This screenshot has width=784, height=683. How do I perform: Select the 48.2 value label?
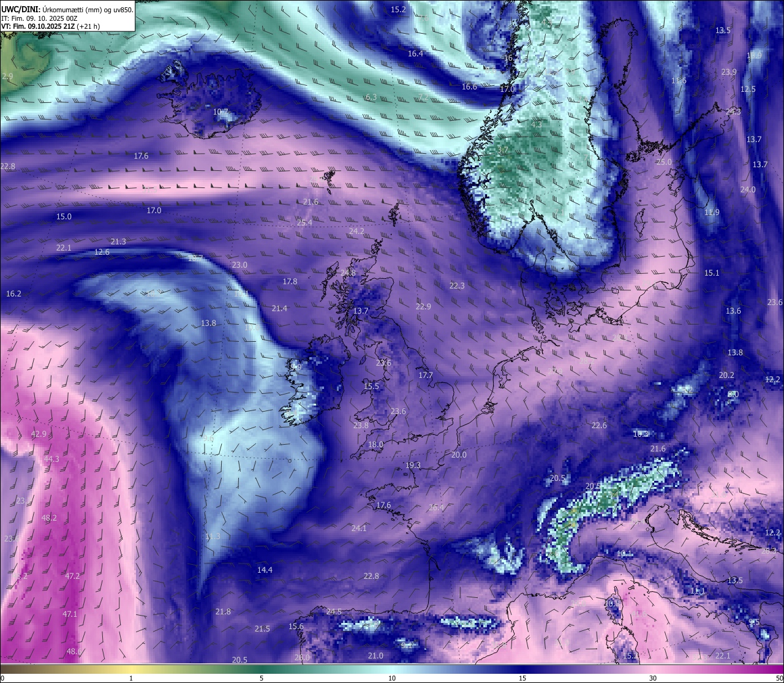coord(49,518)
